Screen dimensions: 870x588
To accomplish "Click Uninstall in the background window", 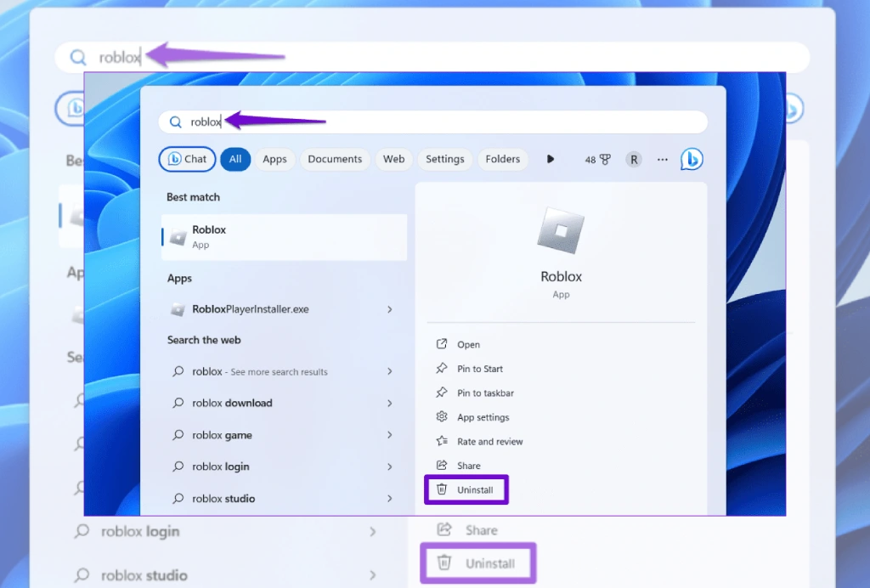I will pyautogui.click(x=490, y=563).
